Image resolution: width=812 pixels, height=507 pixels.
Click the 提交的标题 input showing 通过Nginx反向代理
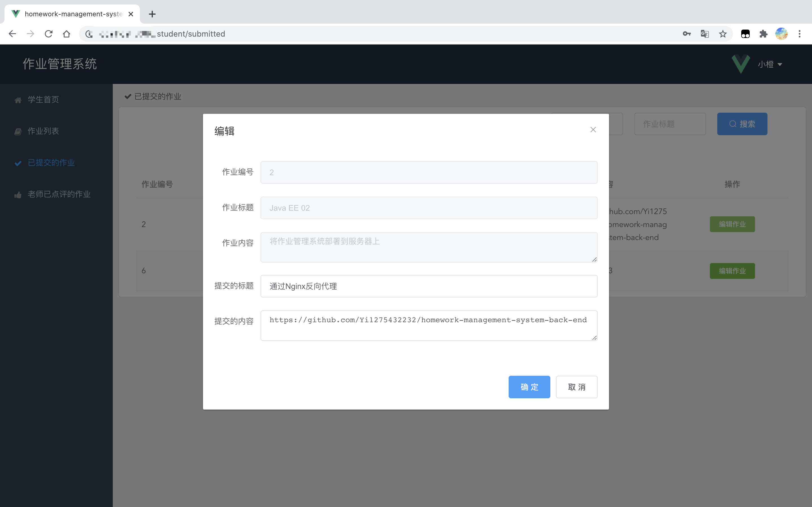point(429,286)
